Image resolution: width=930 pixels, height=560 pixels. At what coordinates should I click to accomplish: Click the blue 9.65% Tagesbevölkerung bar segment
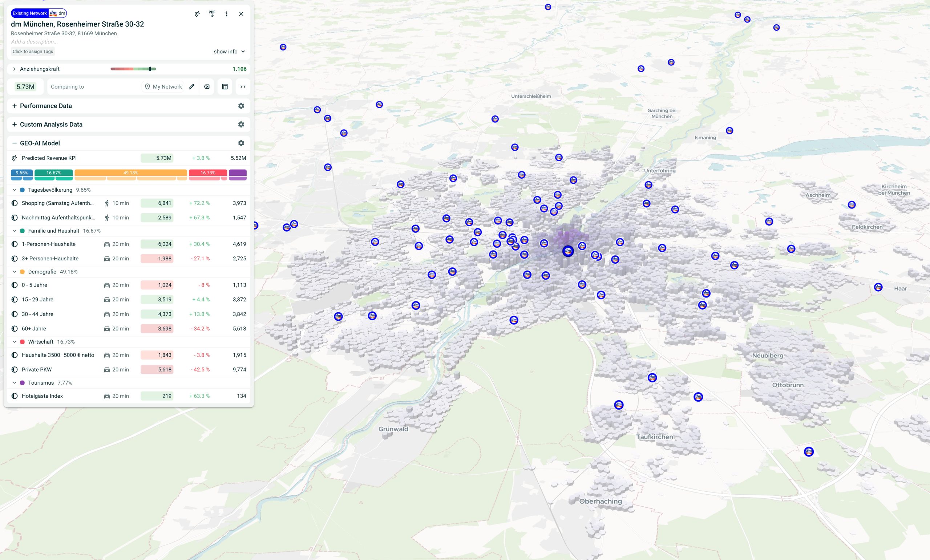[22, 173]
